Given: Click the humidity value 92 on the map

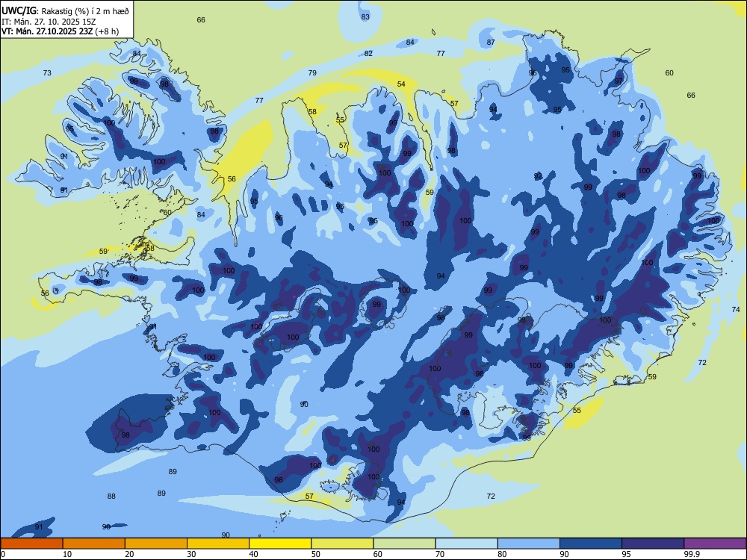Looking at the screenshot, I should (538, 176).
